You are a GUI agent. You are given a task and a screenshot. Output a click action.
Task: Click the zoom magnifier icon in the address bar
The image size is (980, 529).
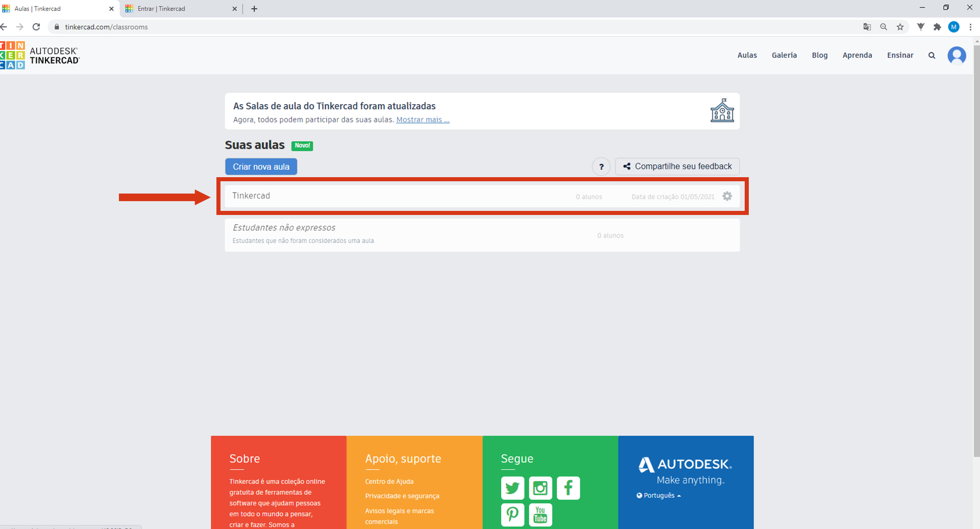(884, 27)
